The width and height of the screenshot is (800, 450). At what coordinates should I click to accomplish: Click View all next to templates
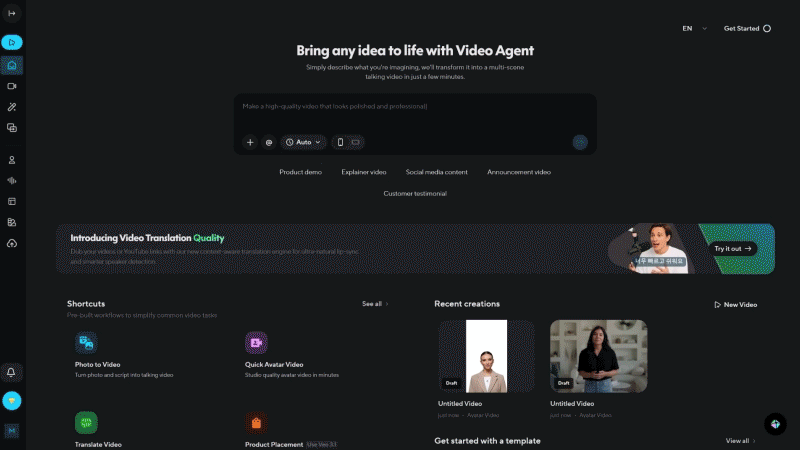(740, 441)
